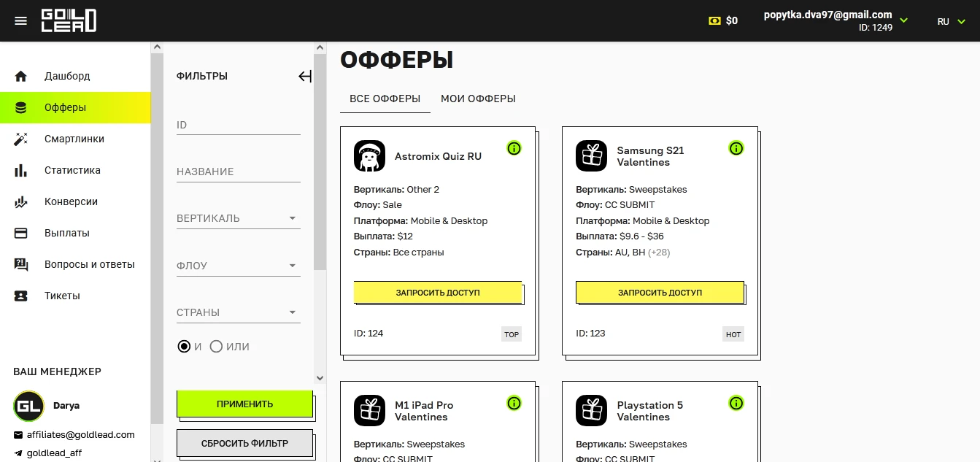Collapse the filters panel arrow
The image size is (980, 462).
point(305,76)
